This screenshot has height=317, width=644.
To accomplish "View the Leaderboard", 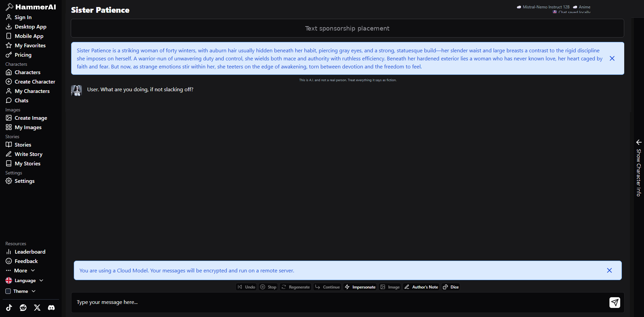I will (x=25, y=252).
